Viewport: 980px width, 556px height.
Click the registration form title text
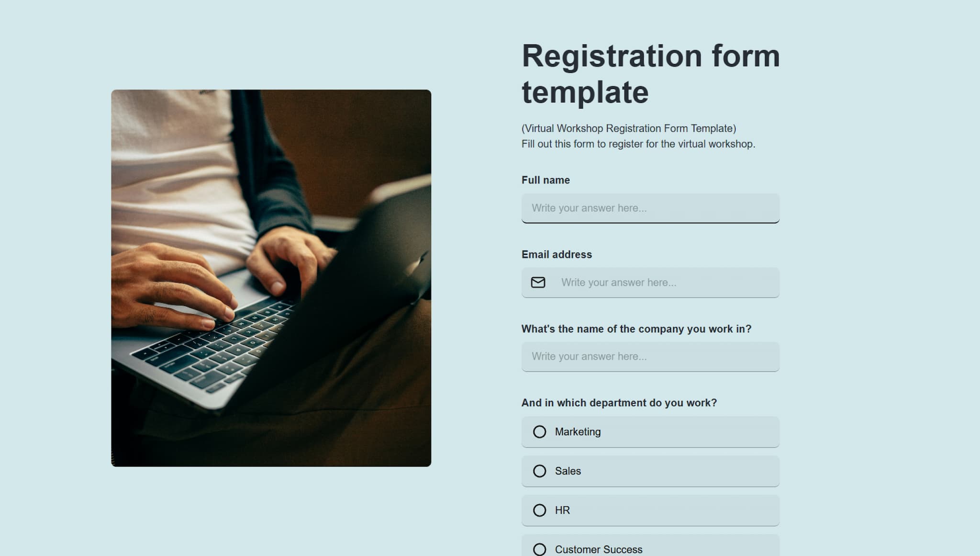point(651,73)
